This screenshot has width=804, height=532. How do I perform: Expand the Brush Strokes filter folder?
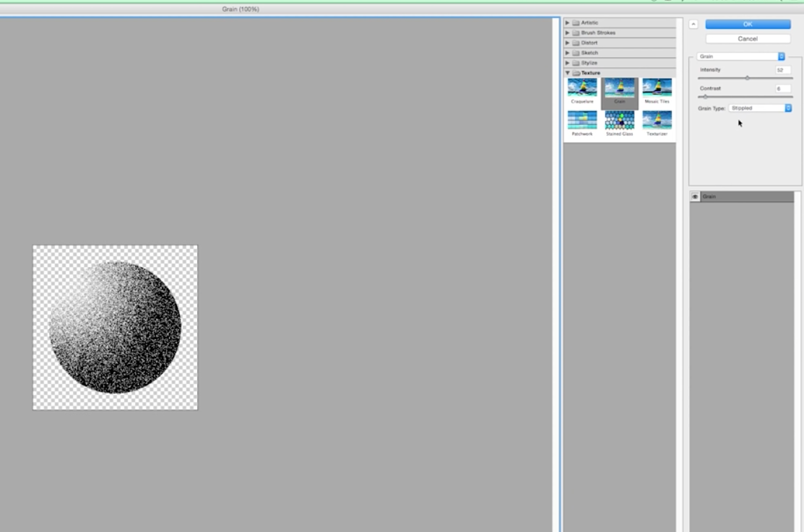pos(568,32)
